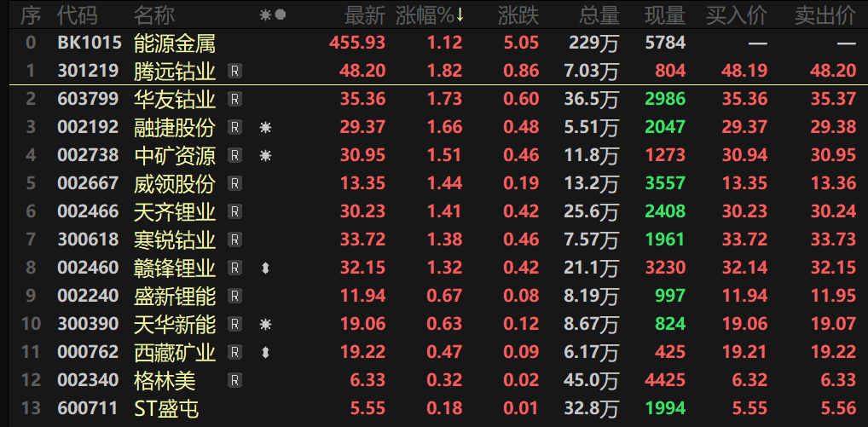Screen dimensions: 868x427
Task: Sort by 涨跌 column header
Action: 518,16
